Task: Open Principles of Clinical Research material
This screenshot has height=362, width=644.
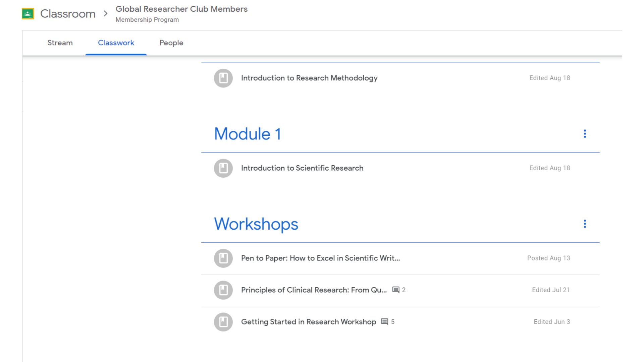Action: pyautogui.click(x=314, y=290)
